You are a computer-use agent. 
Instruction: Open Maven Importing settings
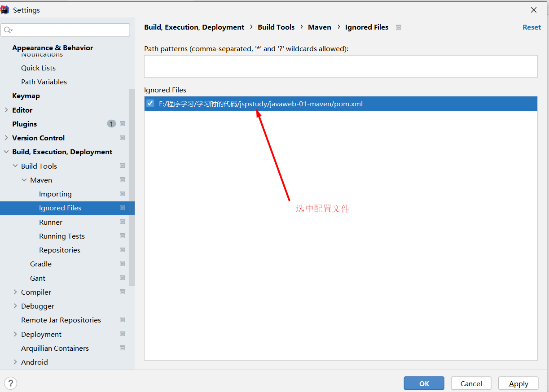pyautogui.click(x=55, y=194)
